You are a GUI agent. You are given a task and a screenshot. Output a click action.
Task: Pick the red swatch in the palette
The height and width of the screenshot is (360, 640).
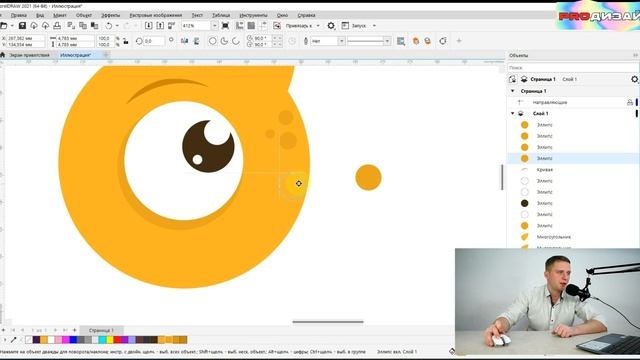click(117, 340)
